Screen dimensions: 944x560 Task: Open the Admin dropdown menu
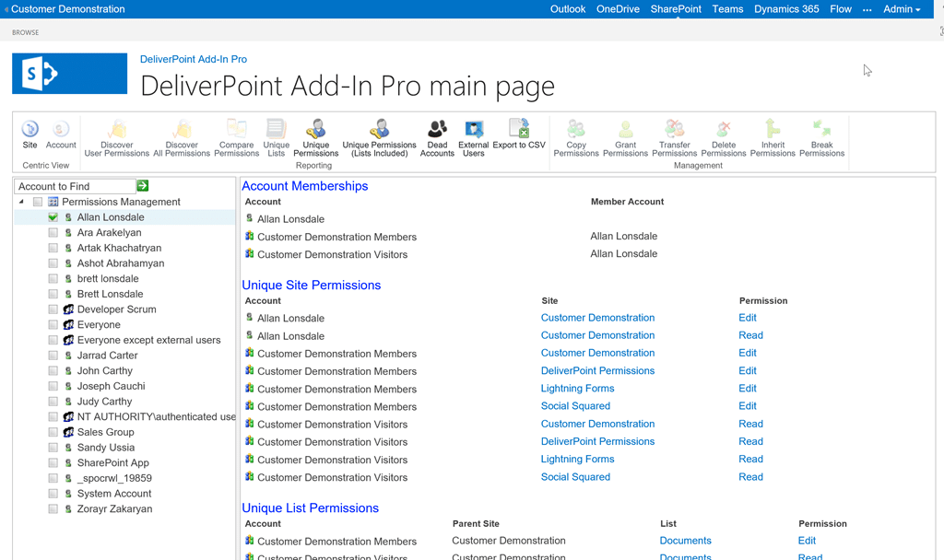902,9
